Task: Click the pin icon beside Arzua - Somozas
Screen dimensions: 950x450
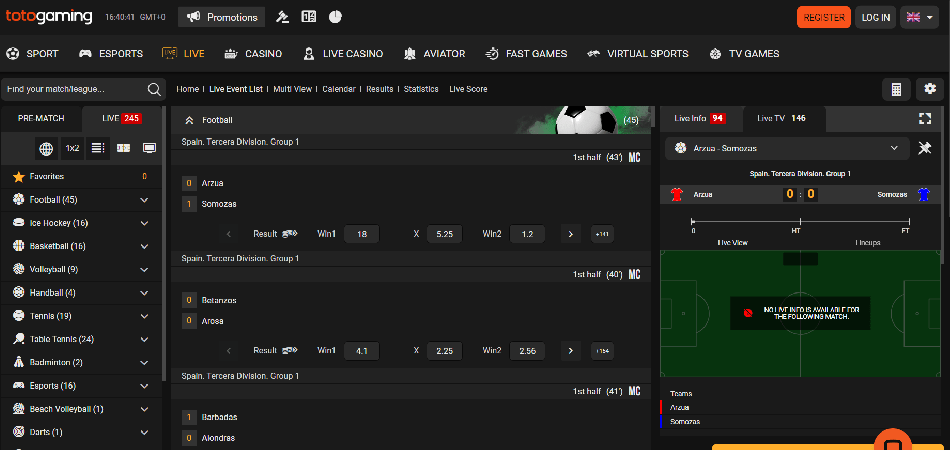Action: tap(925, 148)
